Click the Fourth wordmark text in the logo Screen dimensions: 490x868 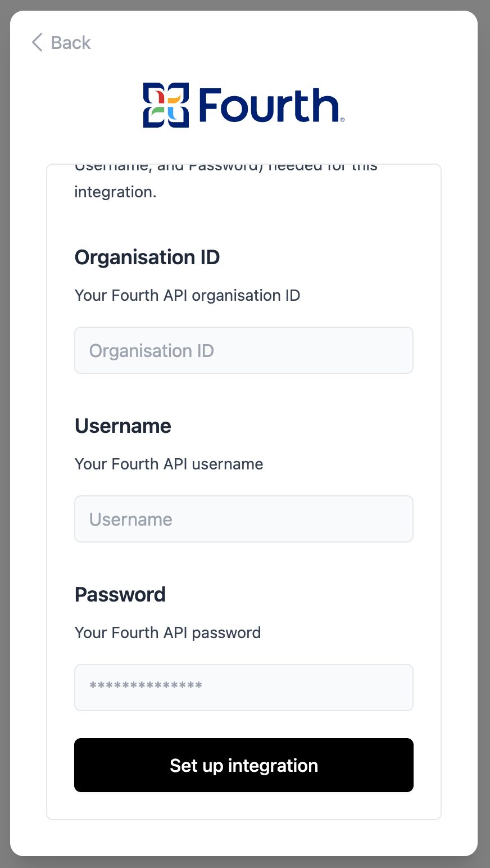pyautogui.click(x=268, y=105)
